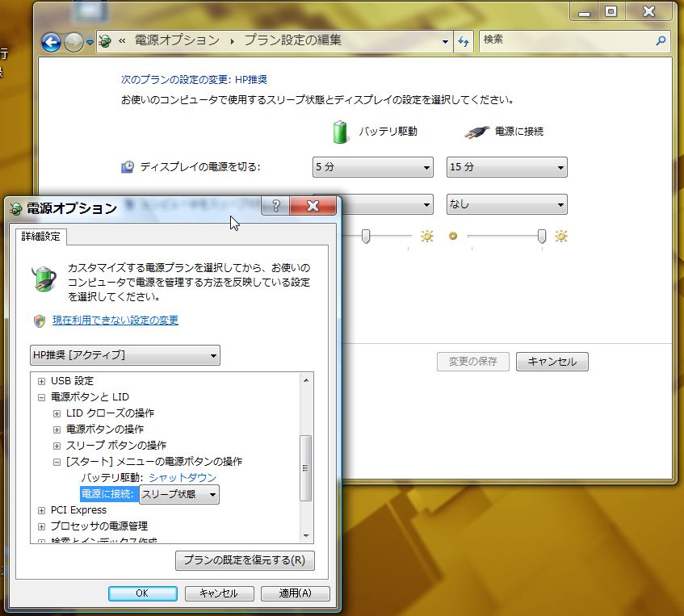Click the settings tree scrollbar thumb

(306, 468)
